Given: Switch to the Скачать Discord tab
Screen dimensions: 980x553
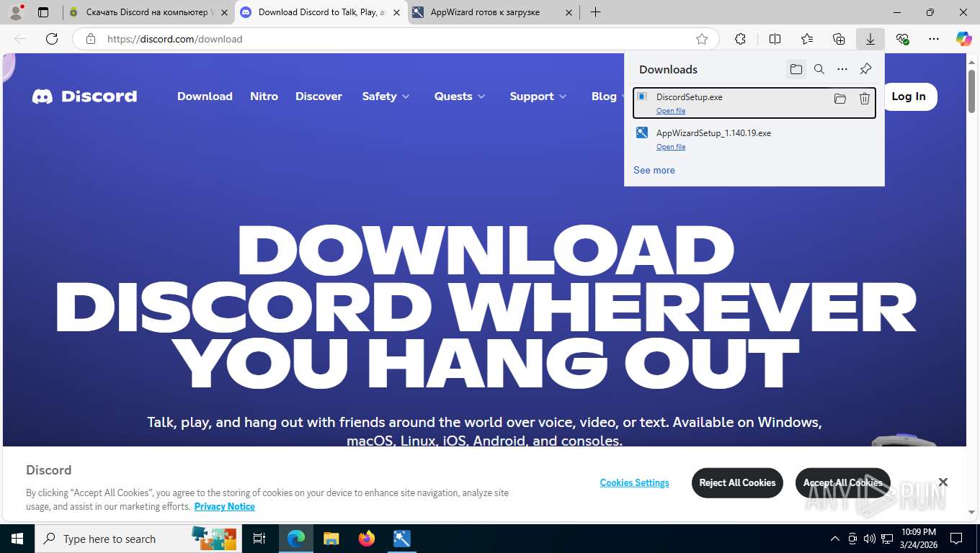Looking at the screenshot, I should (x=148, y=12).
